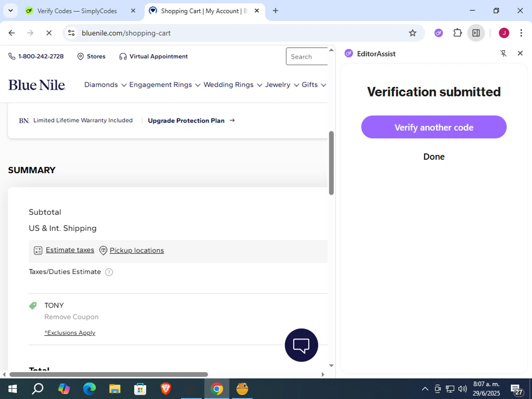Open Pickup locations link
The height and width of the screenshot is (399, 532).
137,250
